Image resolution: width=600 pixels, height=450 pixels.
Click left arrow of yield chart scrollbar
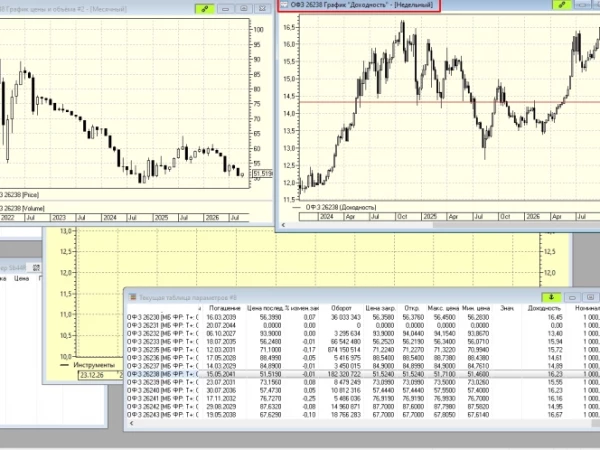[283, 225]
